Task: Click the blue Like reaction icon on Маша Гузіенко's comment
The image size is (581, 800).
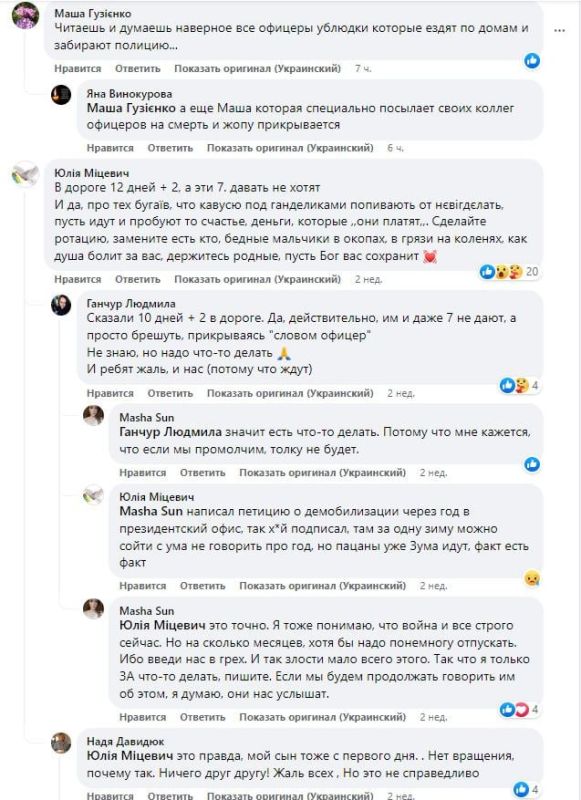Action: [531, 62]
